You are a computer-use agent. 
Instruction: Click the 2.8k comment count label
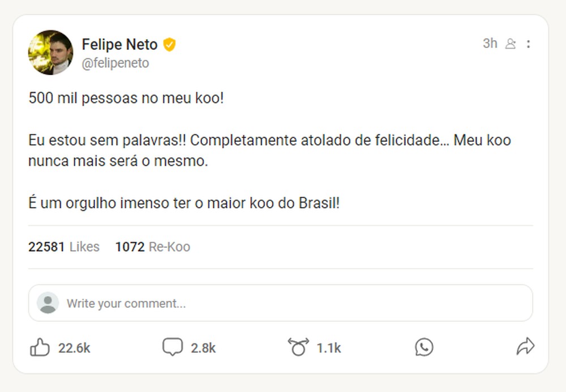[x=204, y=348]
